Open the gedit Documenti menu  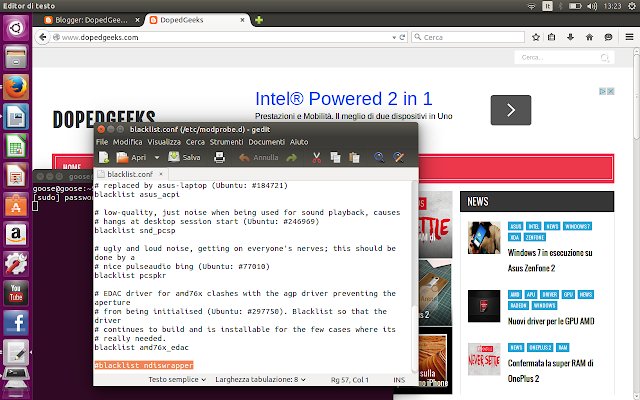coord(267,142)
